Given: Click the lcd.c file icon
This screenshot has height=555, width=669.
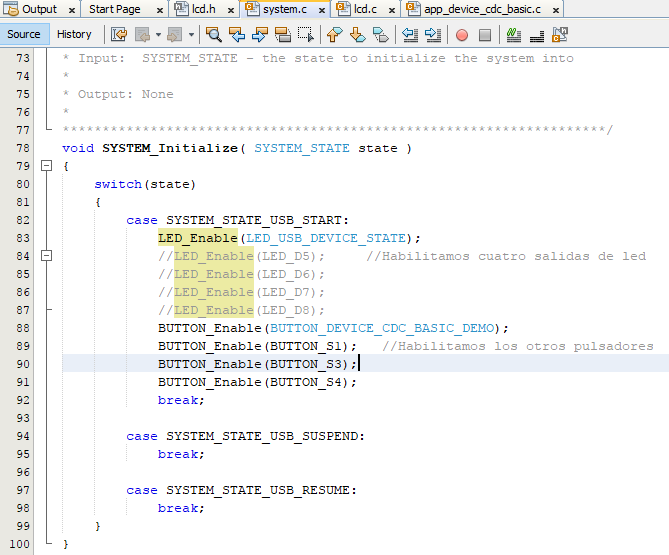Looking at the screenshot, I should click(344, 9).
